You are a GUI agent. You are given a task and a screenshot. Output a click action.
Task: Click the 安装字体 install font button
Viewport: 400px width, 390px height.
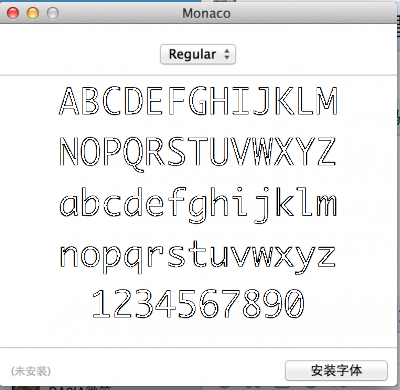click(336, 370)
